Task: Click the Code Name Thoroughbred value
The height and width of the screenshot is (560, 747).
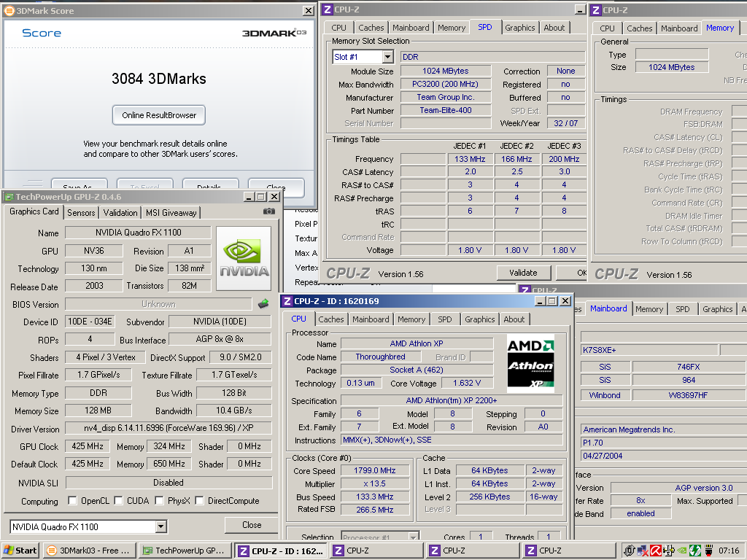Action: [x=380, y=357]
